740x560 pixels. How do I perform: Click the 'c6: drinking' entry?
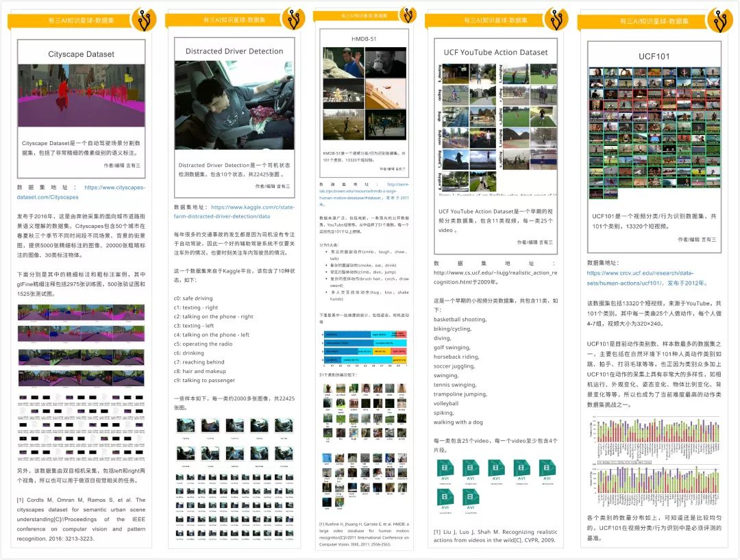(x=189, y=353)
